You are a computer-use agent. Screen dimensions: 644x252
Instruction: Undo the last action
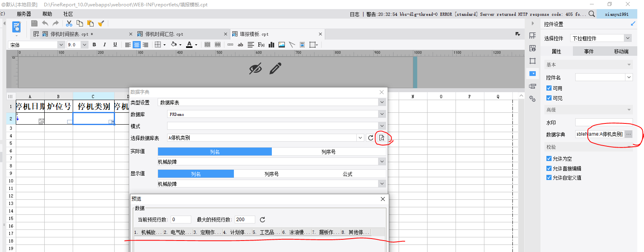[x=45, y=23]
